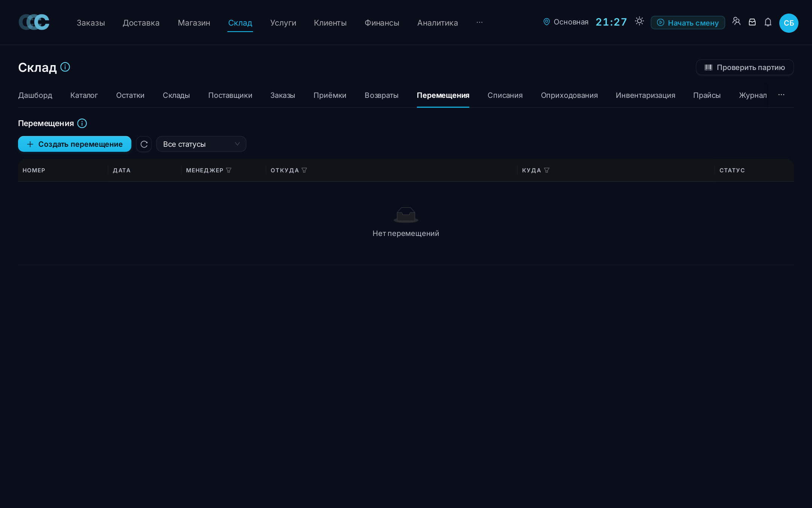The height and width of the screenshot is (508, 812).
Task: Open the inbox icon in header
Action: 752,22
